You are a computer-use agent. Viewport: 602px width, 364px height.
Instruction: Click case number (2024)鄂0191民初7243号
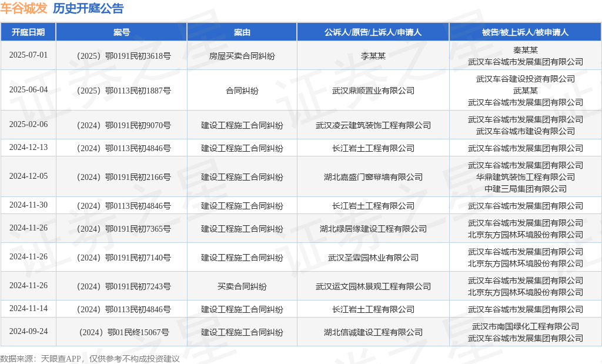tap(123, 286)
